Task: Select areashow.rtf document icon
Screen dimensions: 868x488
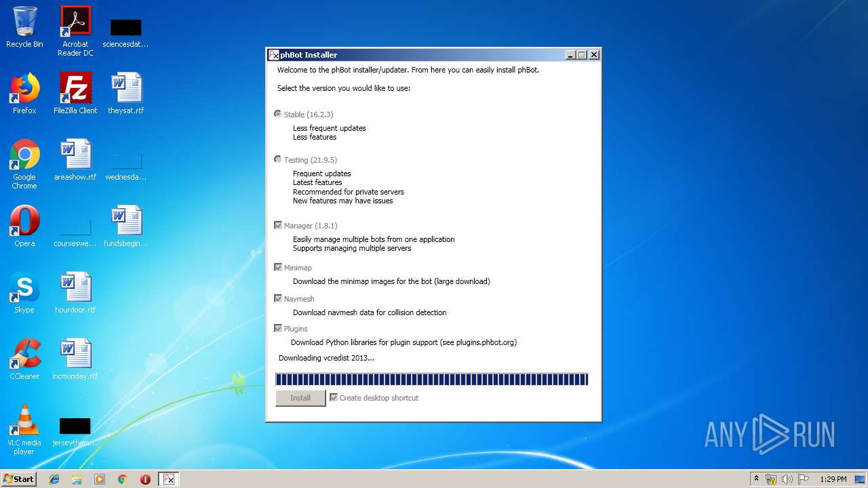Action: 75,160
